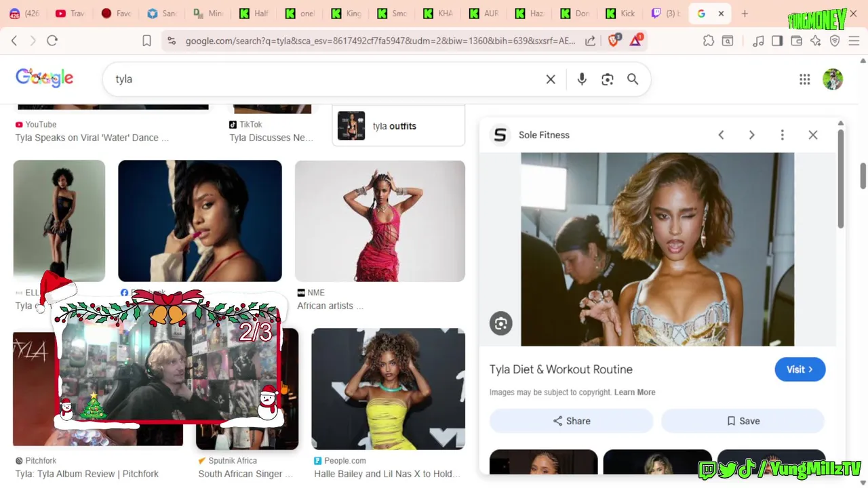Clear the search box with the X
The width and height of the screenshot is (868, 488).
(x=551, y=79)
